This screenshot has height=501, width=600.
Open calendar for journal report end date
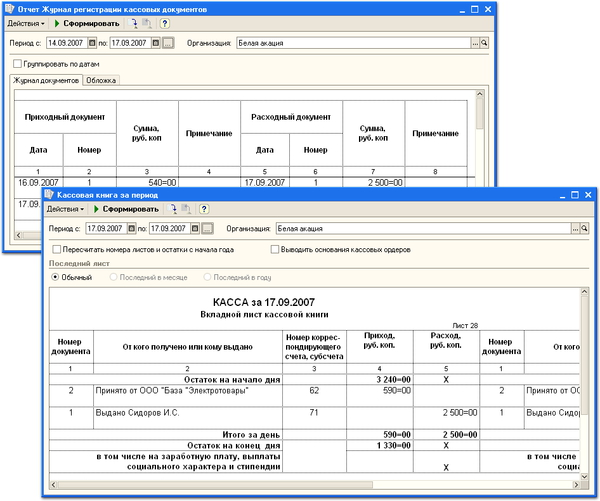tap(156, 43)
